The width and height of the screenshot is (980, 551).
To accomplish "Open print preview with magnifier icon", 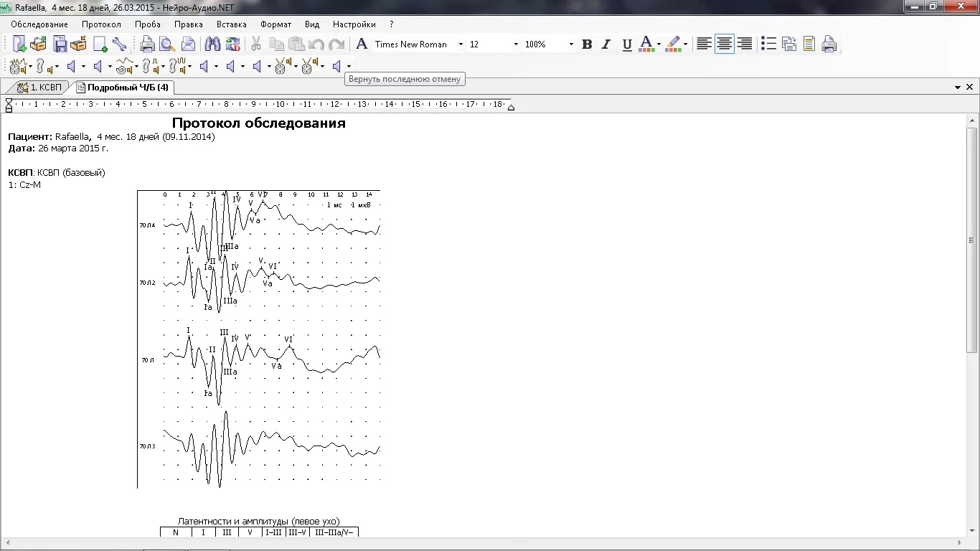I will [x=167, y=44].
